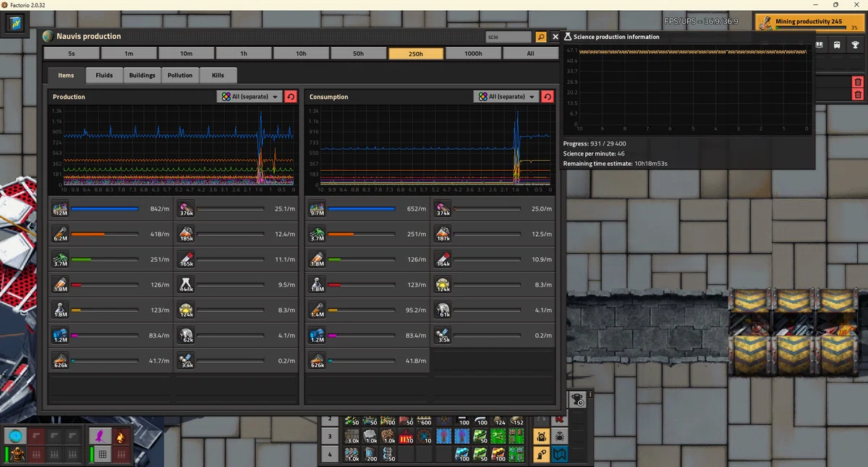
Task: Select the flame ammo slot at bottom left
Action: point(120,437)
